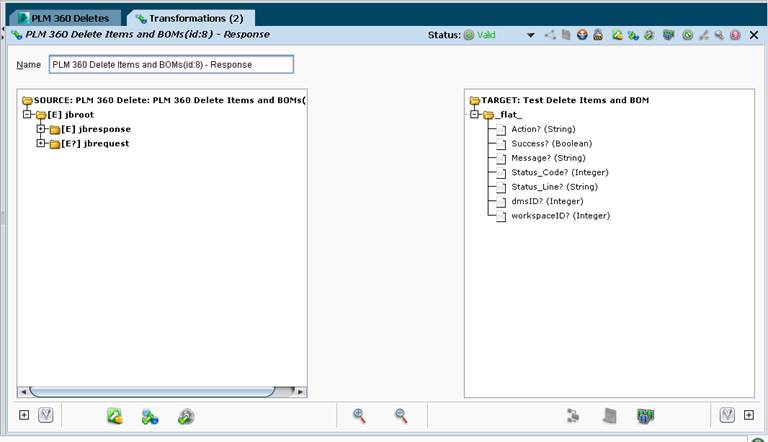Select the TARGET: Test Delete Items and BOM folder
This screenshot has width=768, height=442.
pyautogui.click(x=559, y=100)
